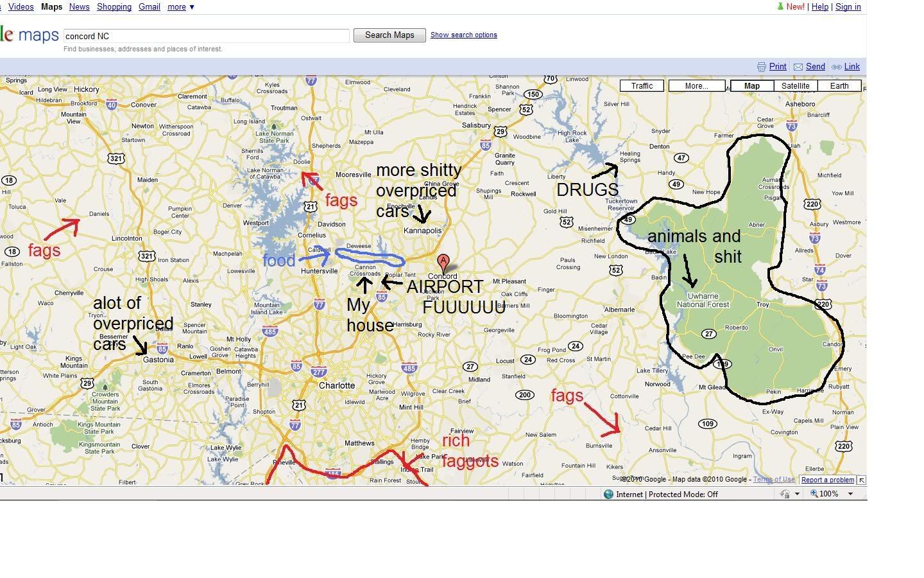Click the red A marker on Concord

443,263
